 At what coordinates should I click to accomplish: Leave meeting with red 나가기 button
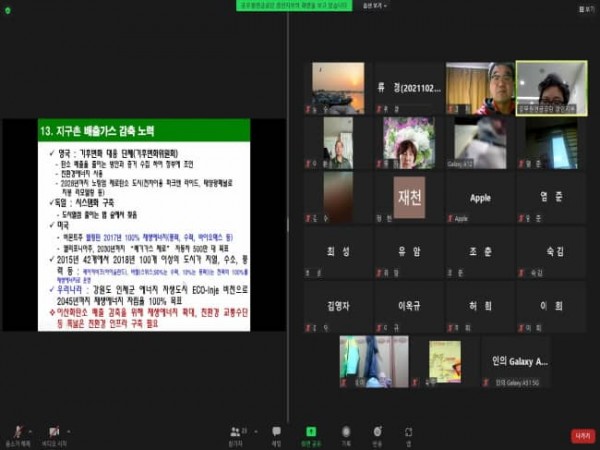point(583,435)
